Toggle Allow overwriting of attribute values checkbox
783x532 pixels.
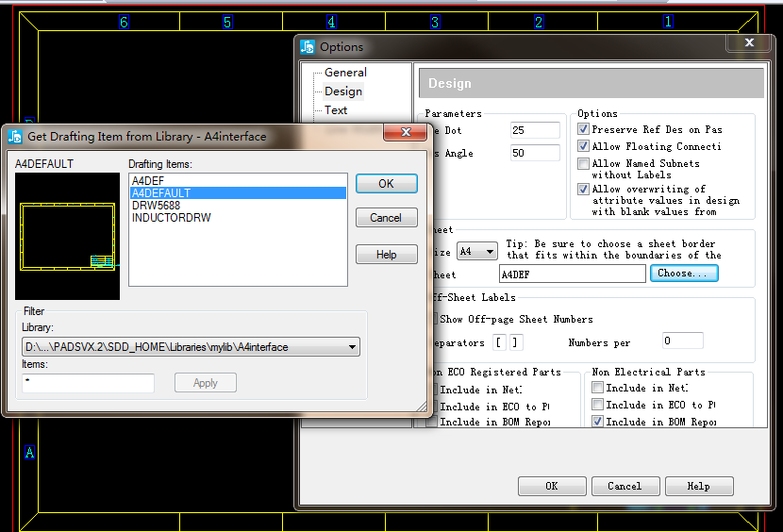click(583, 189)
